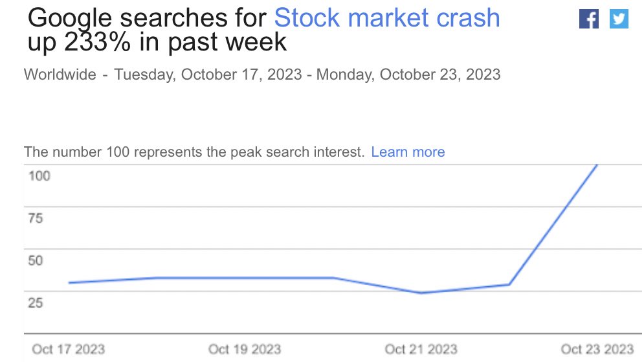This screenshot has height=362, width=644.
Task: Click the Oct 23 2023 axis label
Action: point(597,349)
